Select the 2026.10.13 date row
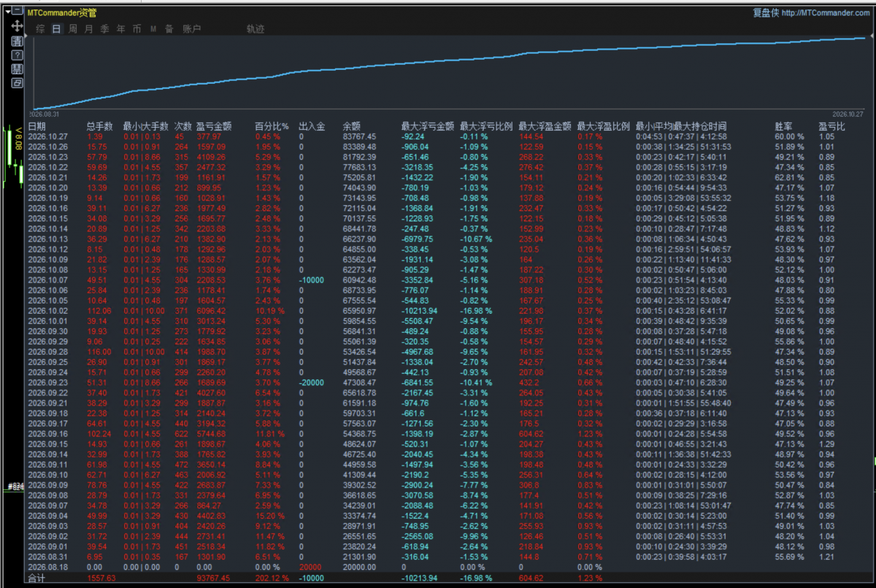 47,239
